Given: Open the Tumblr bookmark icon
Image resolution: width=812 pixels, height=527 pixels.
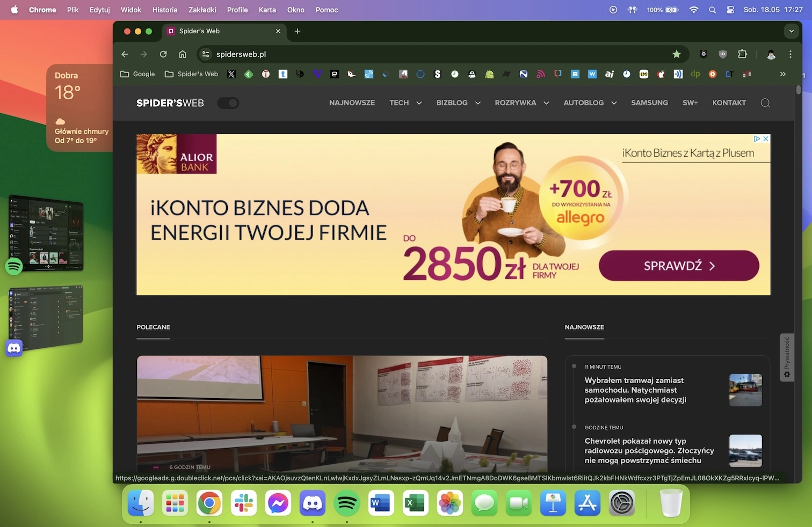Looking at the screenshot, I should (283, 74).
